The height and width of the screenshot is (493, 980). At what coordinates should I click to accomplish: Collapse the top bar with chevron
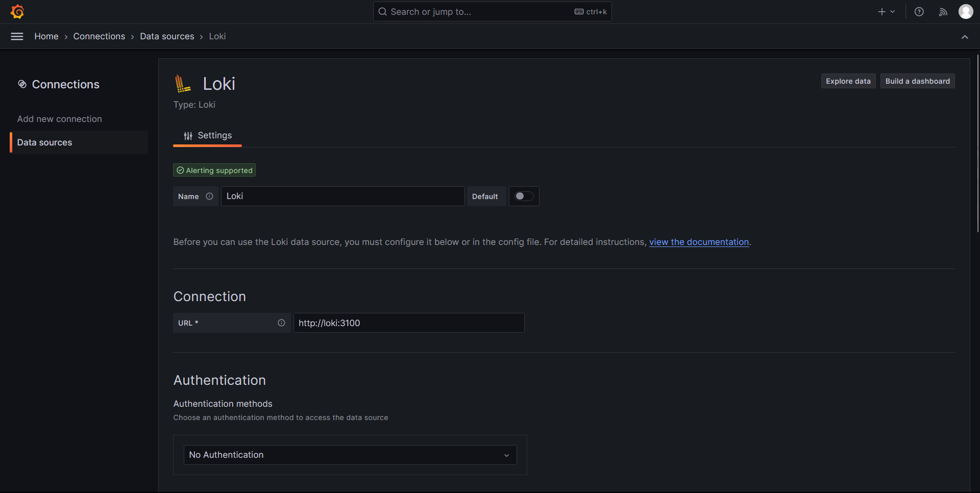pyautogui.click(x=965, y=37)
